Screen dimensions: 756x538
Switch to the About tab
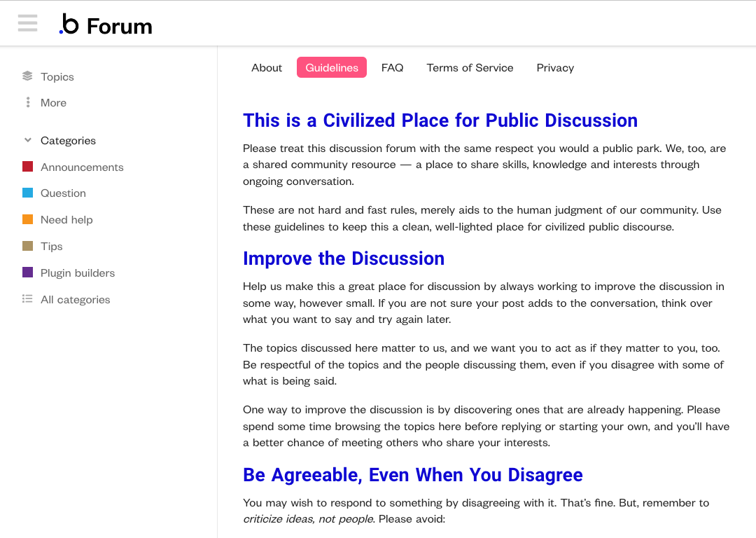pyautogui.click(x=267, y=67)
